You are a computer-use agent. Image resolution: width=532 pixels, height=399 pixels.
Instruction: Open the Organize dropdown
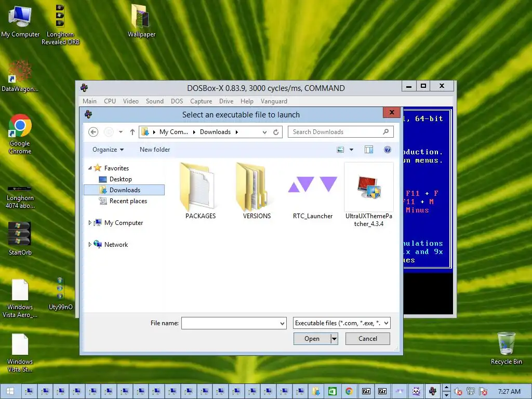(x=108, y=150)
